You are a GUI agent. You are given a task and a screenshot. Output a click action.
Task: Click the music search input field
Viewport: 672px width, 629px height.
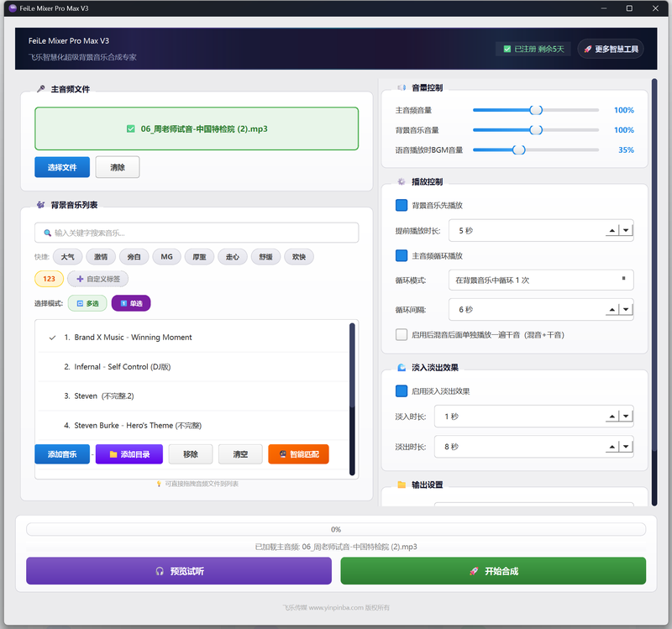197,233
